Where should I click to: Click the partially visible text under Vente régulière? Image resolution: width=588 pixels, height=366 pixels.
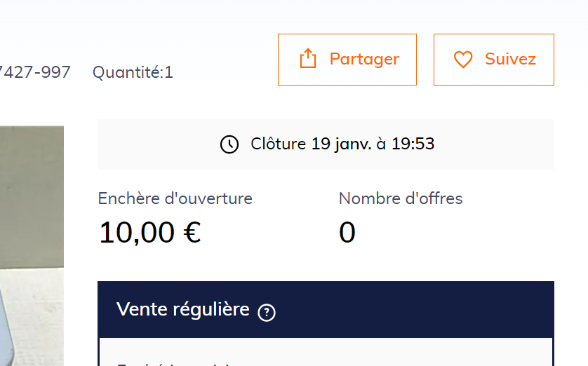tap(175, 364)
